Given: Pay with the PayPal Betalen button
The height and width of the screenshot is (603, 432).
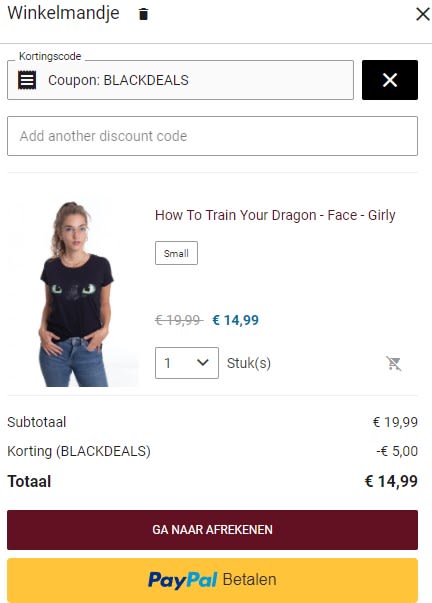Looking at the screenshot, I should pyautogui.click(x=212, y=580).
